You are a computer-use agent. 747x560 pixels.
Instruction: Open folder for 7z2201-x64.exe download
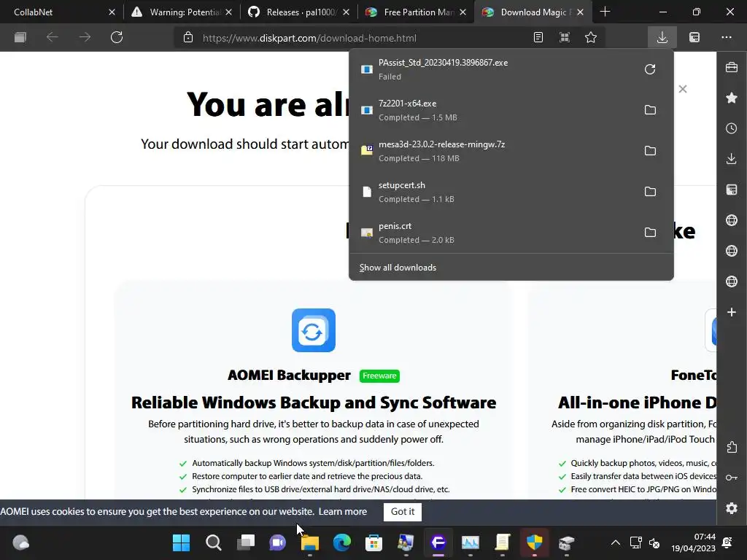[x=650, y=110]
